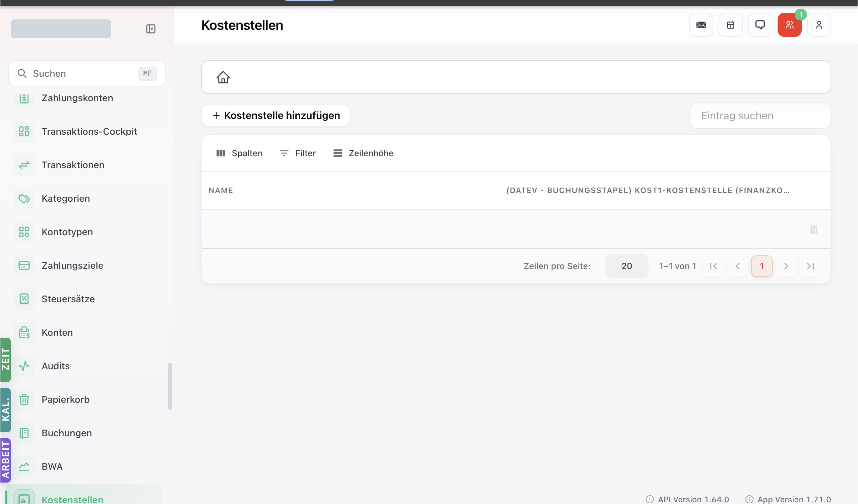Viewport: 858px width, 504px height.
Task: Open the Filter options
Action: point(298,153)
